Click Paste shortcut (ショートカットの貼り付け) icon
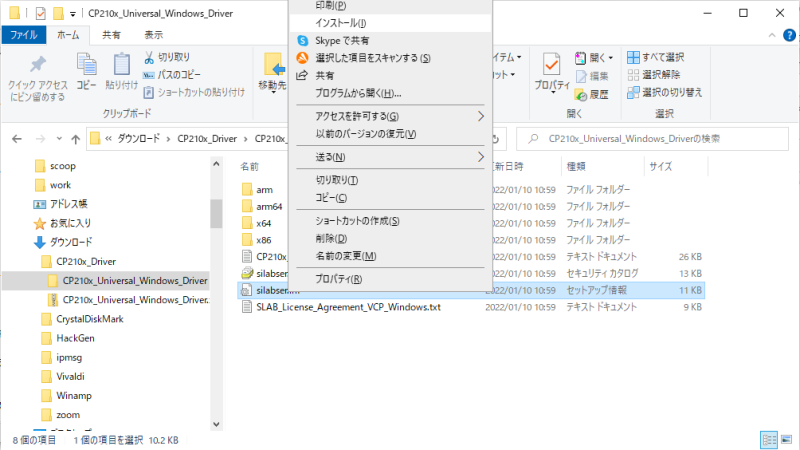The width and height of the screenshot is (800, 450). click(148, 92)
